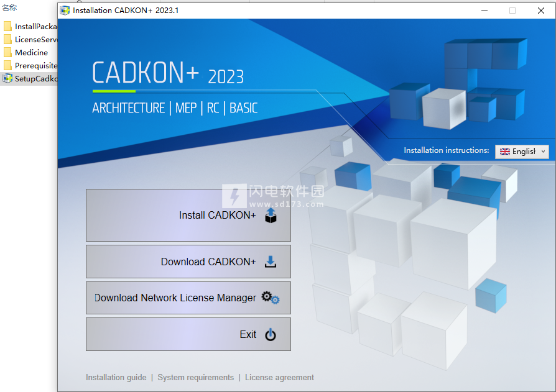
Task: Select the LicenseServ folder icon in Explorer
Action: [7, 39]
